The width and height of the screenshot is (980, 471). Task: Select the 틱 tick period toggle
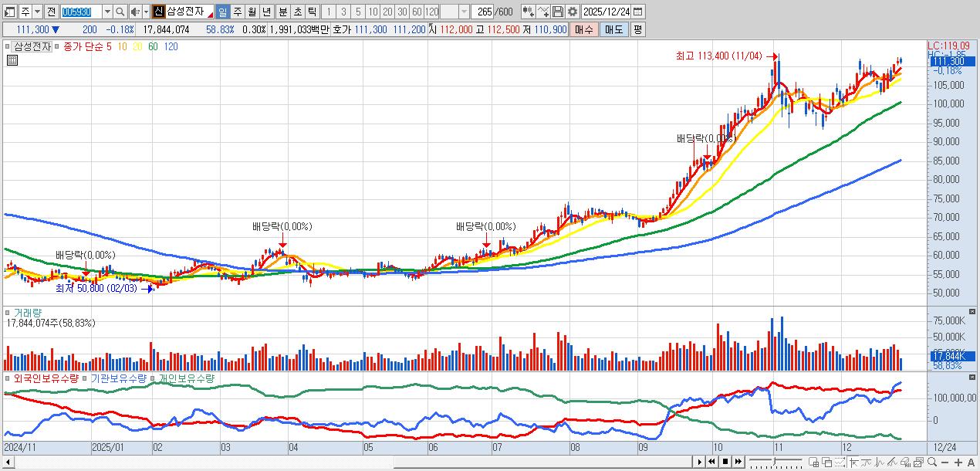coord(312,12)
